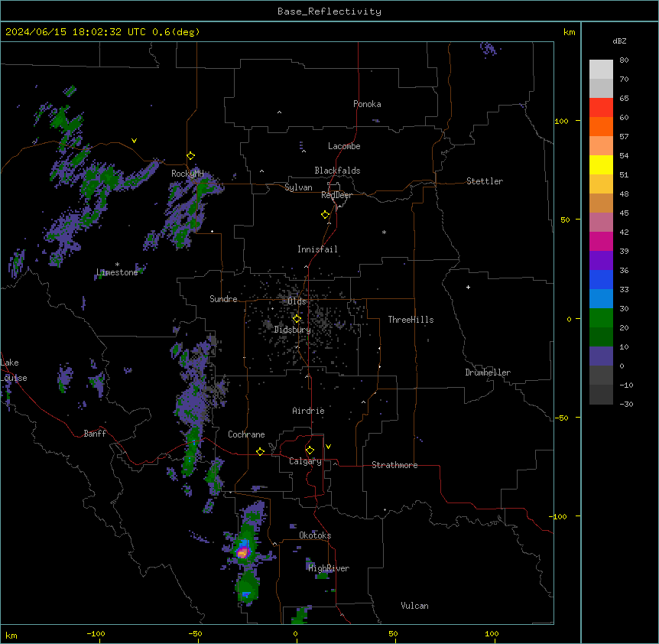Select the Calgary label
659x644 pixels.
[x=305, y=461]
